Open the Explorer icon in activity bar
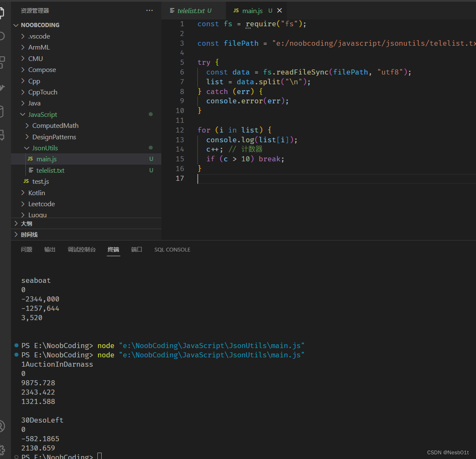 point(2,12)
